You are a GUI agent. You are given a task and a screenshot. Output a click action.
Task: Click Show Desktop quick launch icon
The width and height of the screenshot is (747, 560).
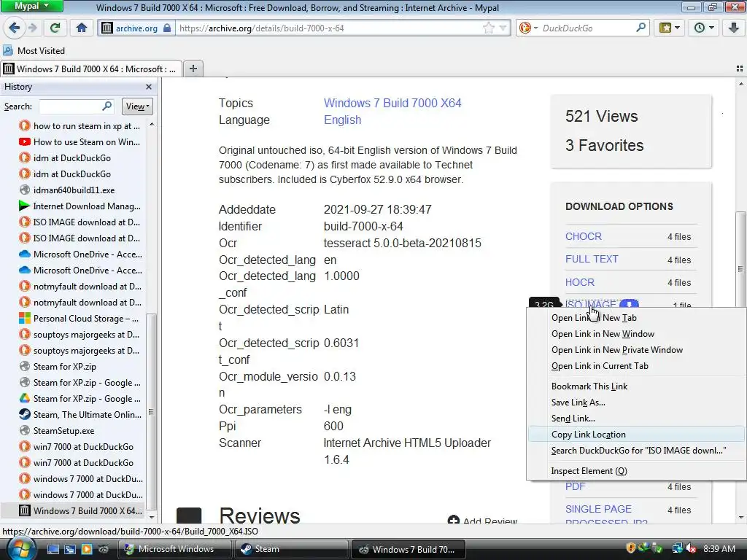coord(53,549)
